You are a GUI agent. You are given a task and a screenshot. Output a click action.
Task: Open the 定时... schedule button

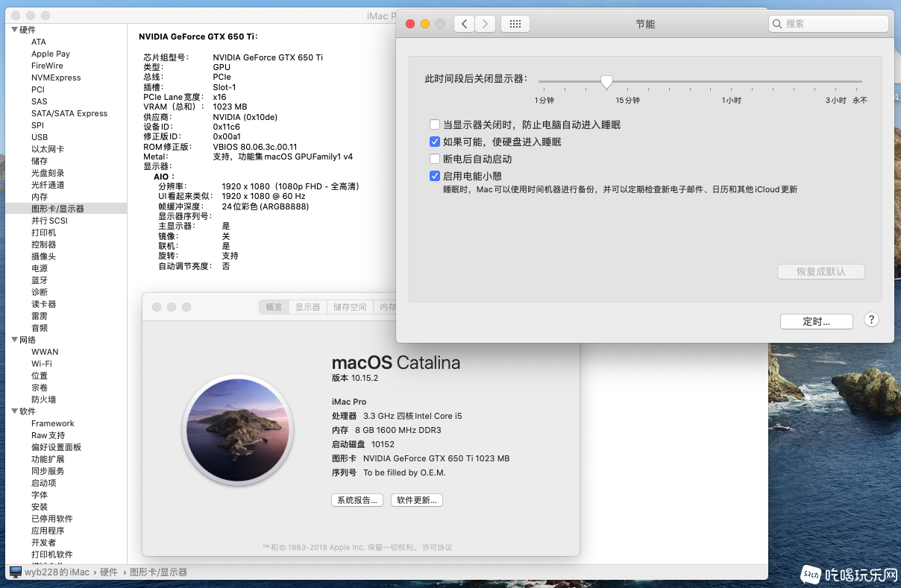[816, 321]
